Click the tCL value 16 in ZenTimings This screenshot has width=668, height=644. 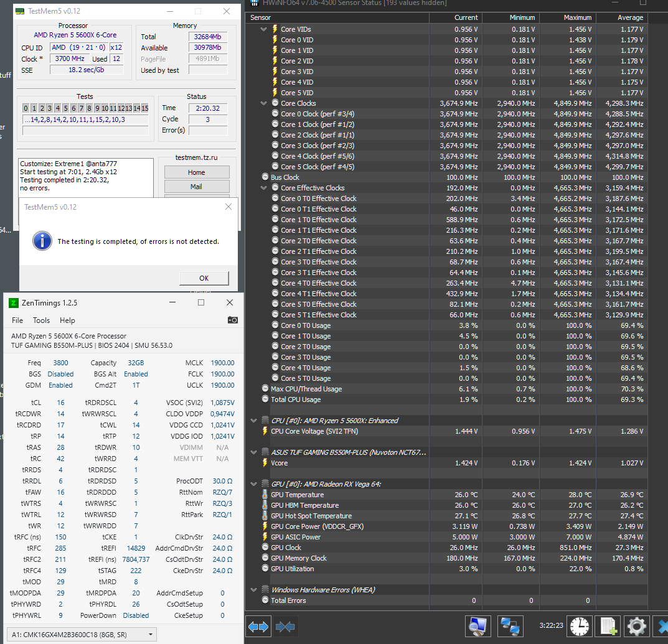pyautogui.click(x=61, y=403)
